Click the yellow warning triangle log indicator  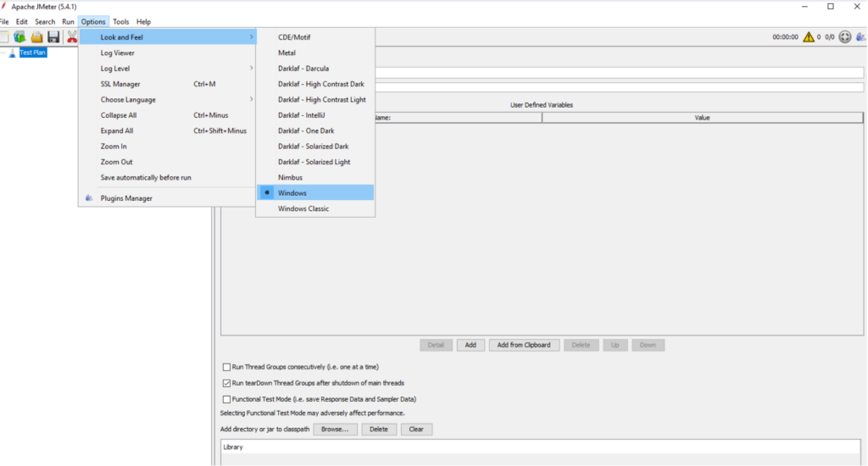click(x=809, y=37)
